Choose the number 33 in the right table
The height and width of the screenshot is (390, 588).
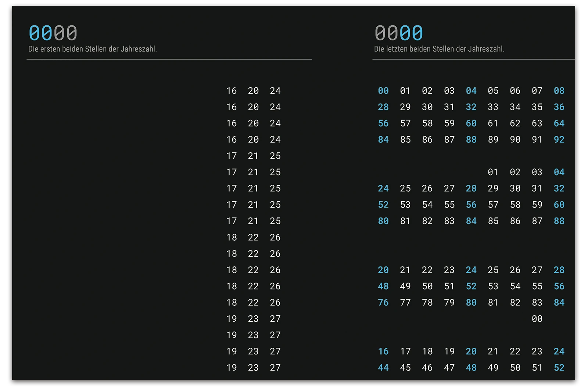coord(493,107)
